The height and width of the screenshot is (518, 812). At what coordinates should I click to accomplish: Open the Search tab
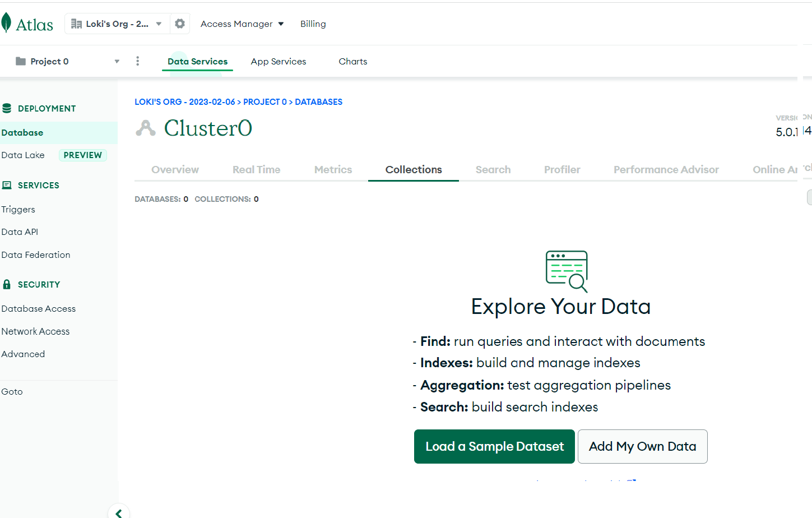[x=493, y=169]
